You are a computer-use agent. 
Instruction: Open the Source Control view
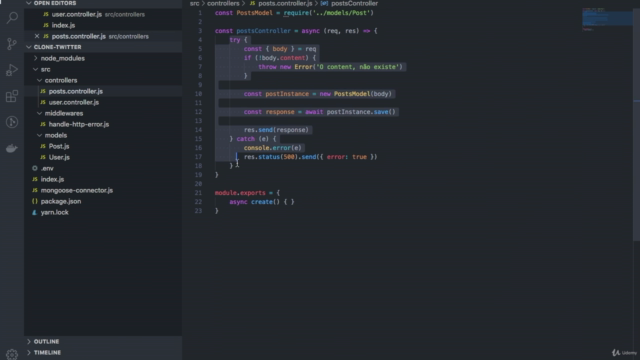click(x=12, y=44)
